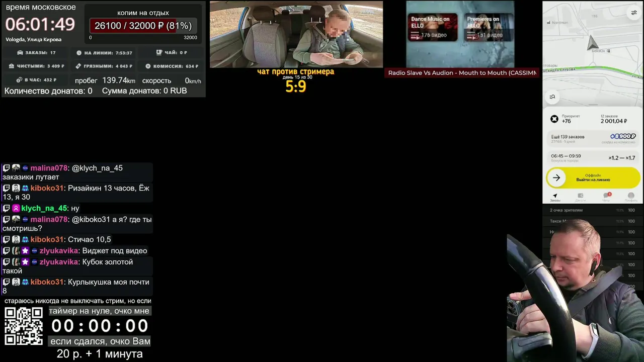Click the clock icon beside На линии
644x362 pixels.
[79, 53]
